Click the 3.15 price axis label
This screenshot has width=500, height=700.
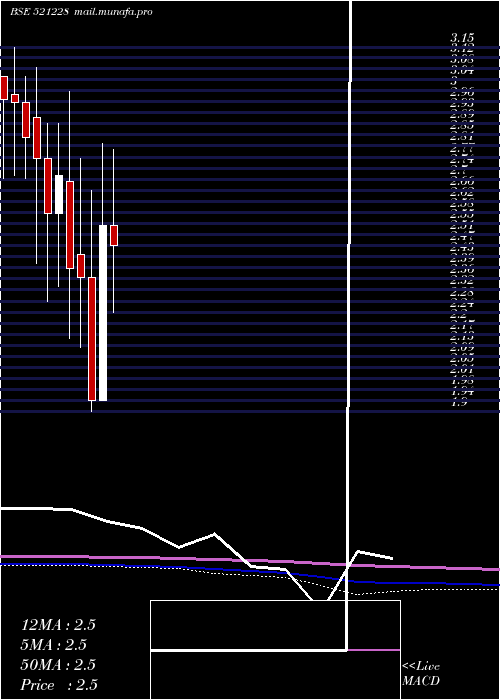(462, 38)
